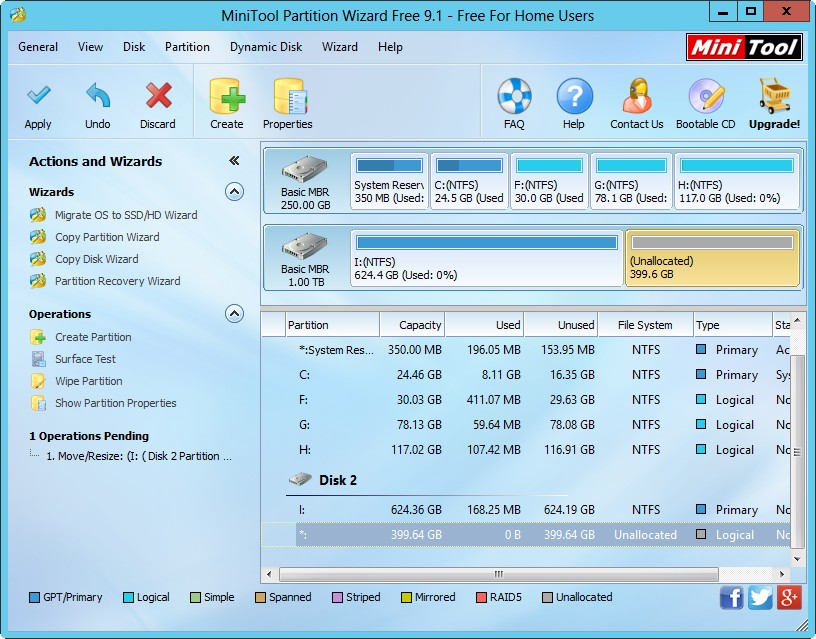Click the Upgrade shopping cart icon
Viewport: 816px width, 639px height.
click(774, 97)
